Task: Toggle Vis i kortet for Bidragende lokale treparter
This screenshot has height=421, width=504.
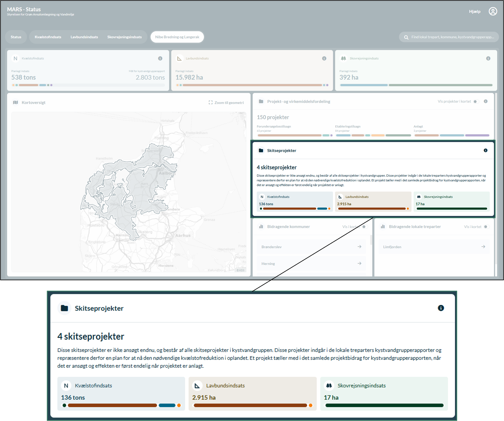Action: click(487, 227)
